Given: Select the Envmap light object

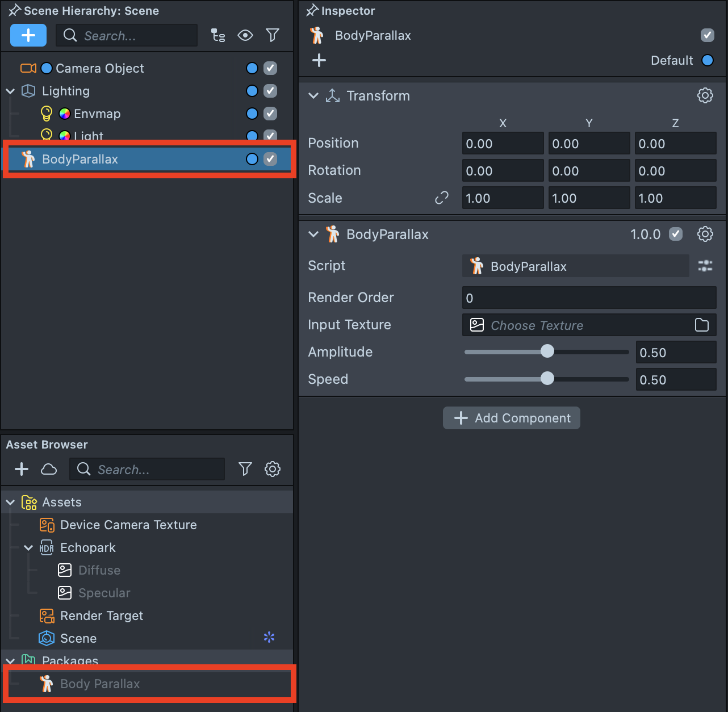Looking at the screenshot, I should [x=147, y=114].
